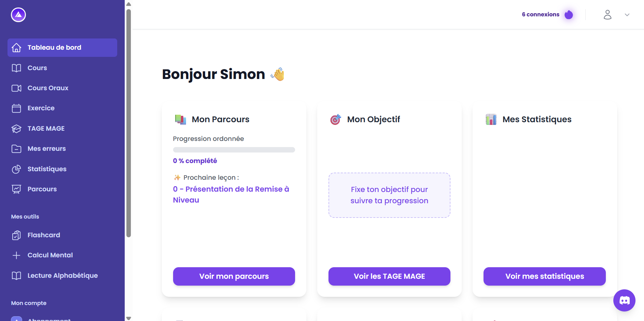
Task: Click the TAGE MAGE graduation cap icon
Action: coord(16,129)
